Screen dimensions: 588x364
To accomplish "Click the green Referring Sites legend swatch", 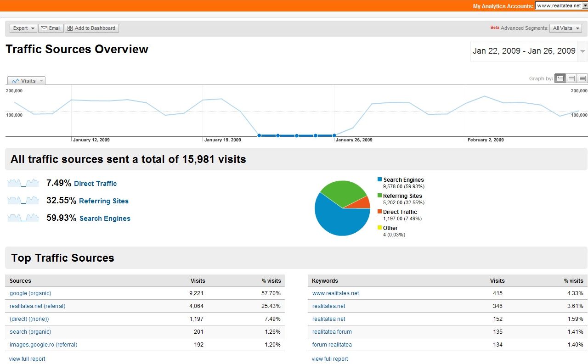I will 379,196.
